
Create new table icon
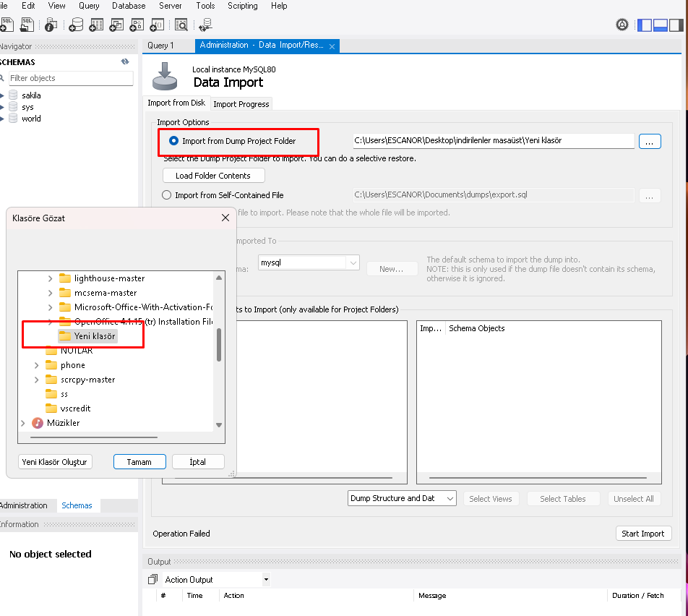pos(96,25)
